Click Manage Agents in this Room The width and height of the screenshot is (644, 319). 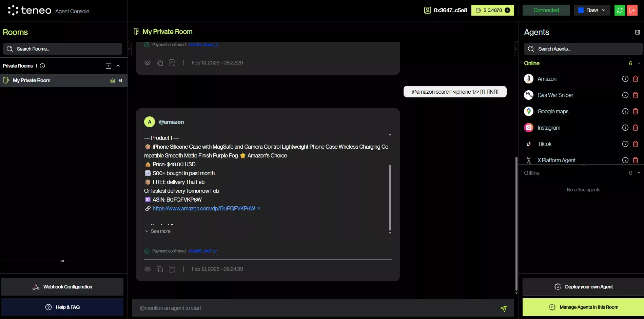click(x=583, y=307)
